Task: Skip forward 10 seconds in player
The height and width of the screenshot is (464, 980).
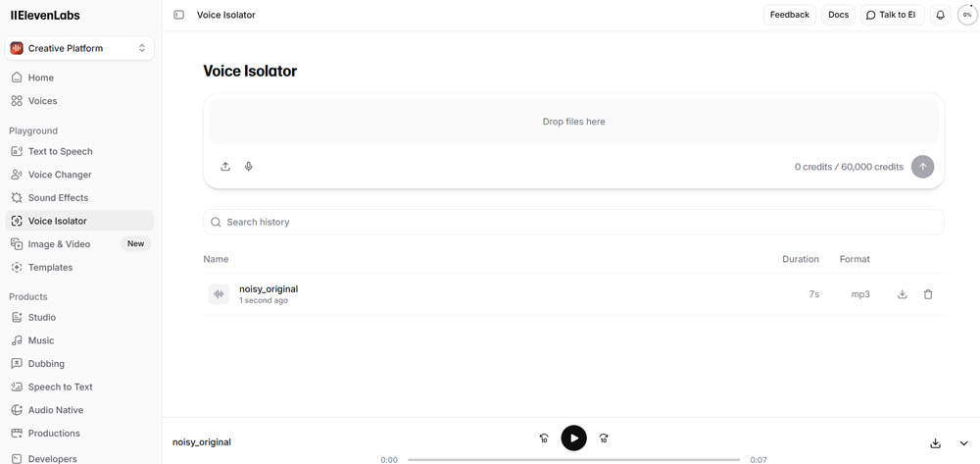Action: pos(604,438)
